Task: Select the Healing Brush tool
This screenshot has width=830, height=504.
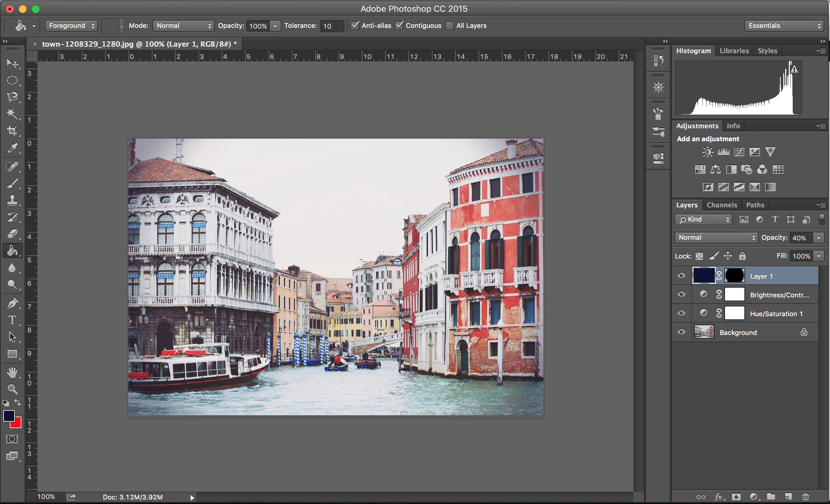Action: (x=12, y=166)
